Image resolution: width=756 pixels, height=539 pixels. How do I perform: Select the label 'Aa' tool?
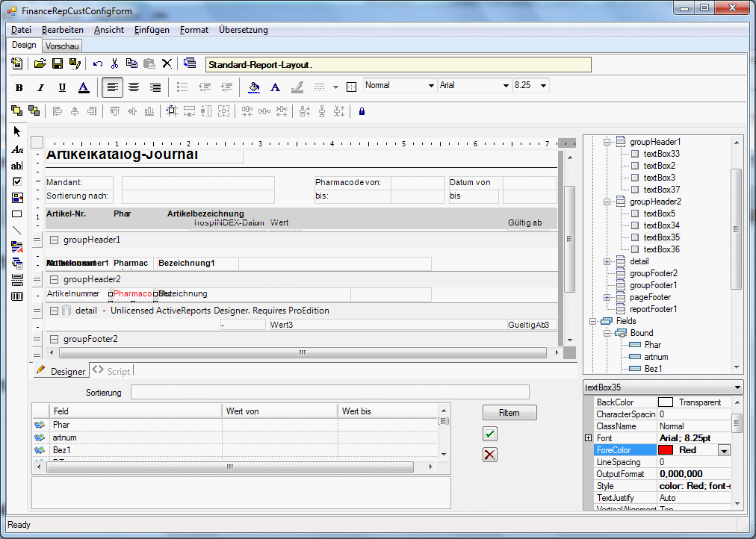pyautogui.click(x=17, y=149)
